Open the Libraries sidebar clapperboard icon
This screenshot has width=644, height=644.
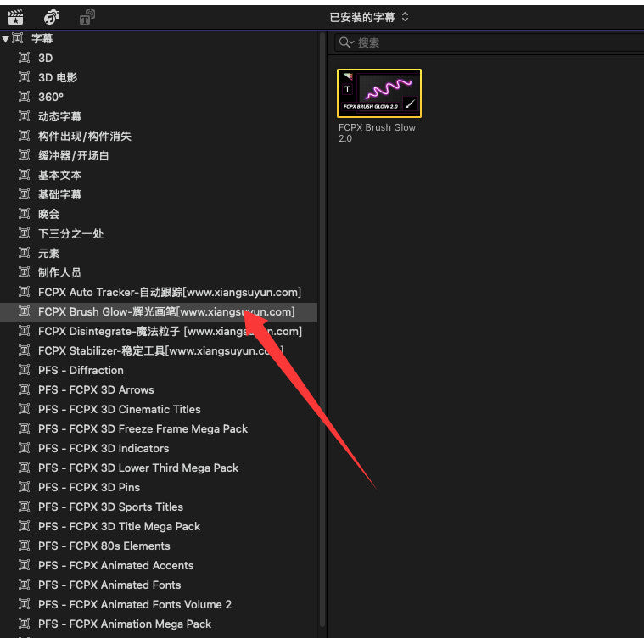click(x=15, y=17)
